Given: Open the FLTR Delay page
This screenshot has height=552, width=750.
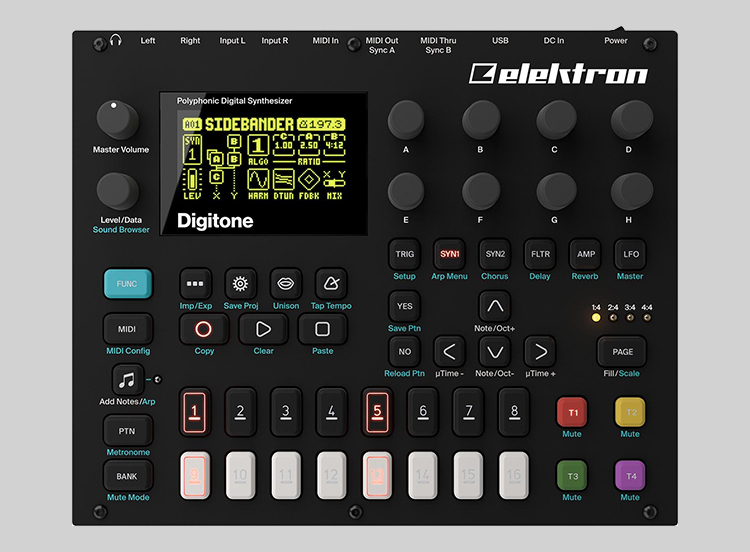Looking at the screenshot, I should (x=540, y=254).
